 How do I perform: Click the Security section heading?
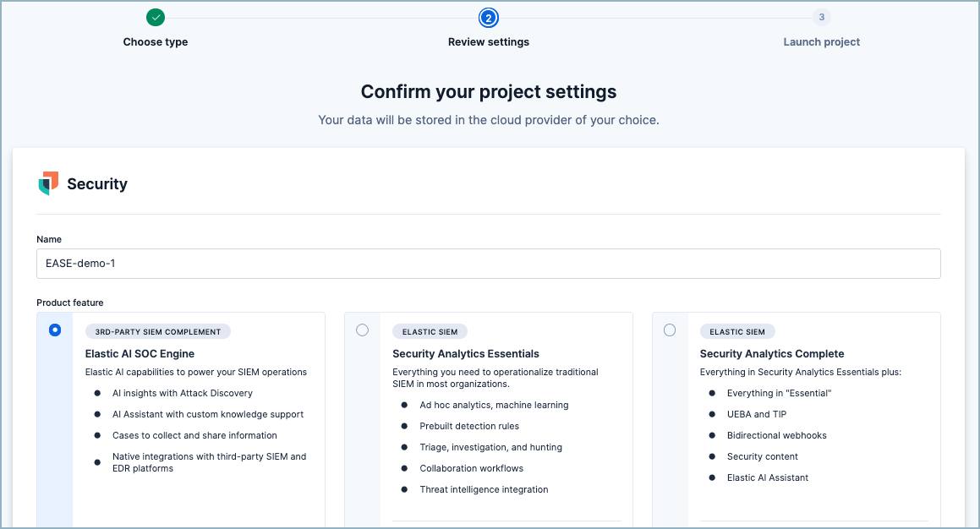coord(97,183)
